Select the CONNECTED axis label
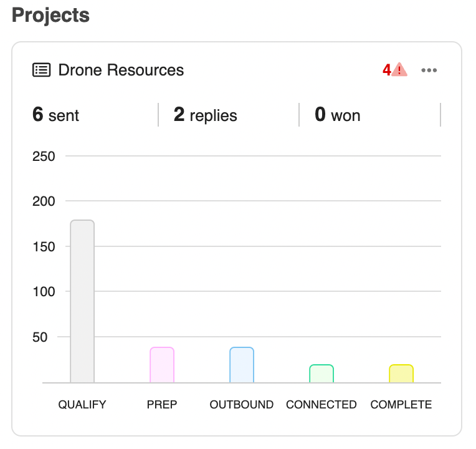 tap(321, 405)
